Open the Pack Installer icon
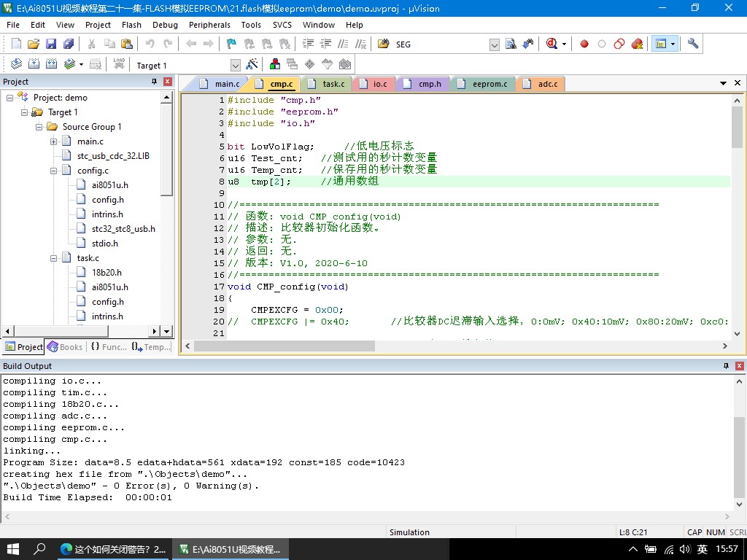 [345, 64]
